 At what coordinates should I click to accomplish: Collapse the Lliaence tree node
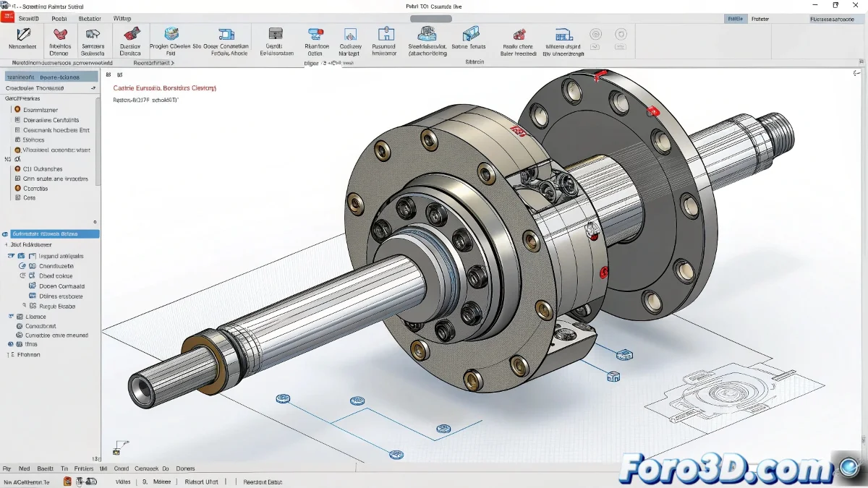coord(10,317)
